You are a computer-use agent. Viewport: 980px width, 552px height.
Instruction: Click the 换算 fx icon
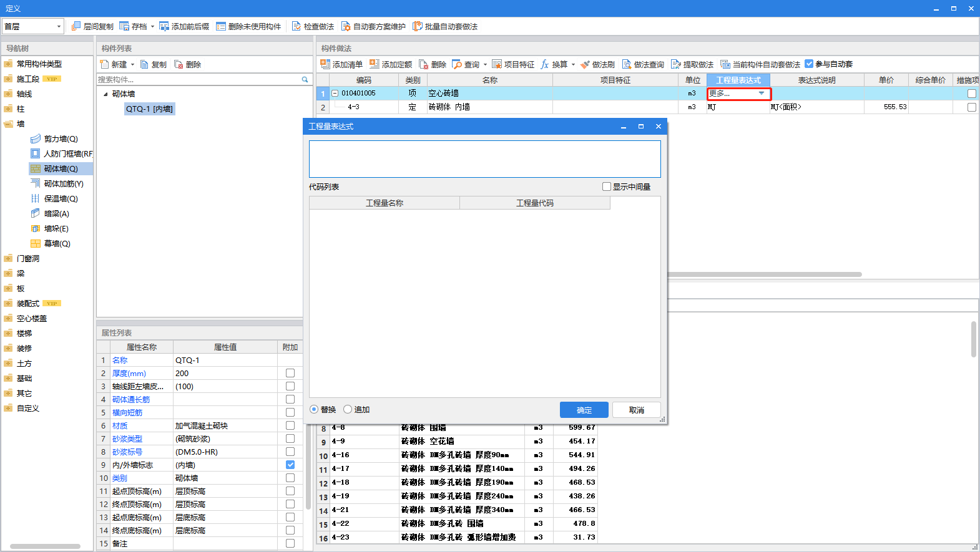click(x=545, y=64)
